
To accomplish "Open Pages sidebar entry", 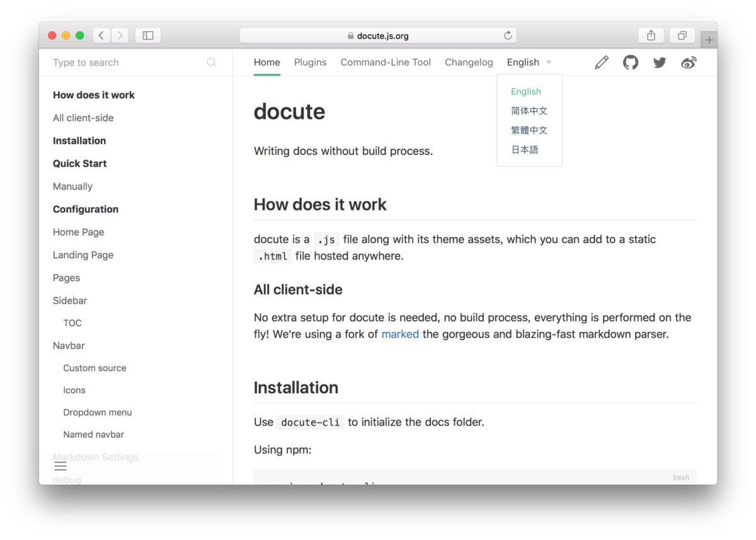I will [x=67, y=278].
